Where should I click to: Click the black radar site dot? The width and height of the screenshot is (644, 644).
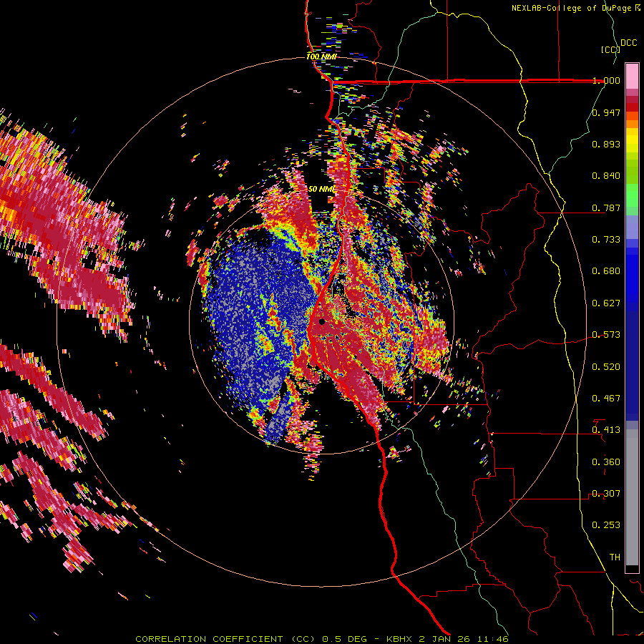click(x=322, y=321)
